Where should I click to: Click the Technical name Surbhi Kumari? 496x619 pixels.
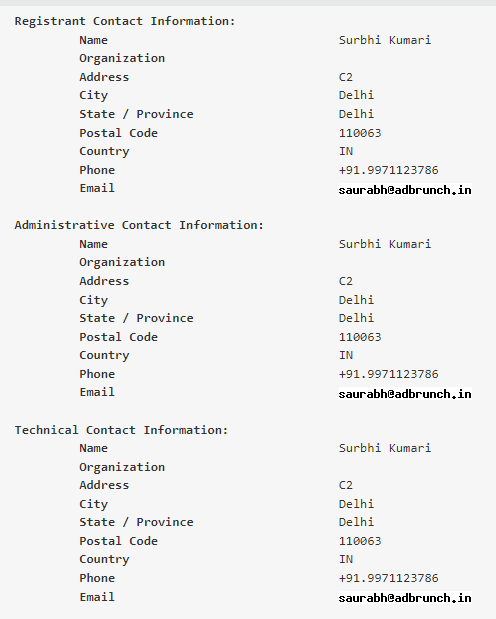click(x=385, y=448)
